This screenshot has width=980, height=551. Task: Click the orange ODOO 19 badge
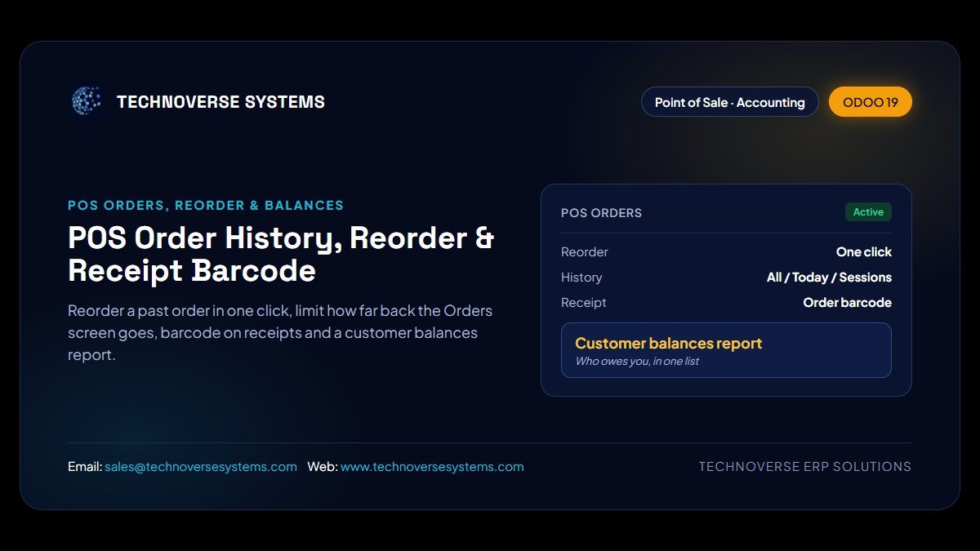[x=871, y=102]
